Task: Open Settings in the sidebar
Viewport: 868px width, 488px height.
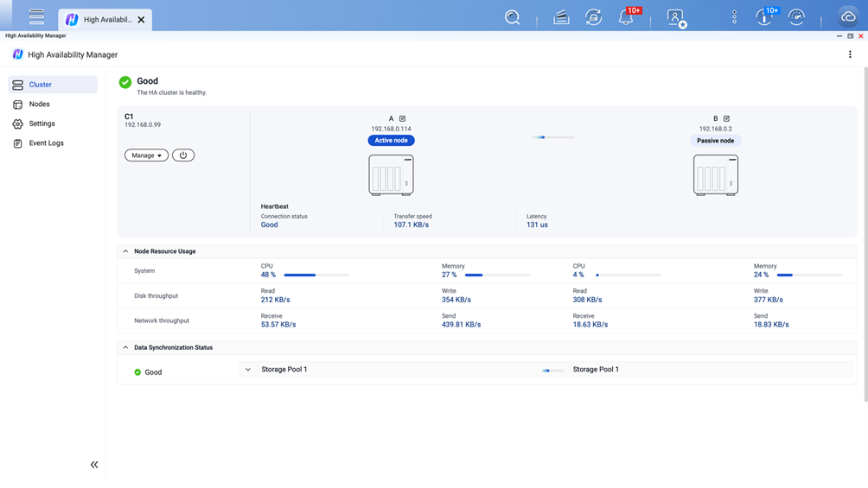Action: 41,124
